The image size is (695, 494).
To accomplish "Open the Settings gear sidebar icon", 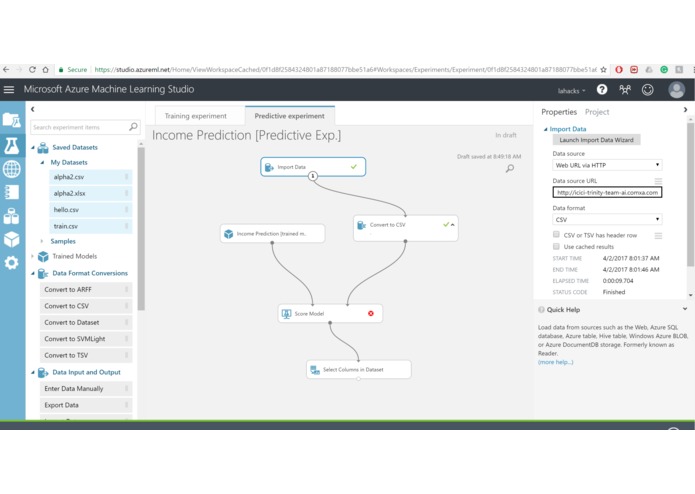I will pyautogui.click(x=12, y=263).
